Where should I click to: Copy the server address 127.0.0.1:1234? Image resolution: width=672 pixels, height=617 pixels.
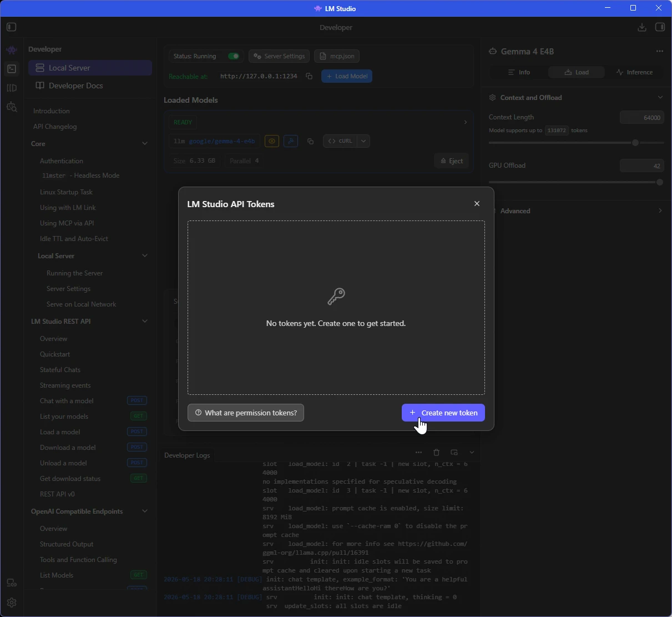(309, 76)
